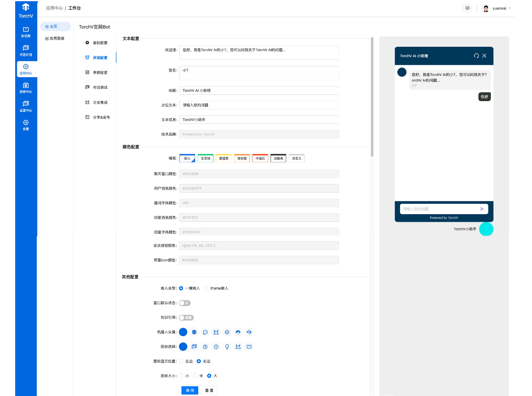
Task: Click the 占位文本 input field
Action: (259, 105)
